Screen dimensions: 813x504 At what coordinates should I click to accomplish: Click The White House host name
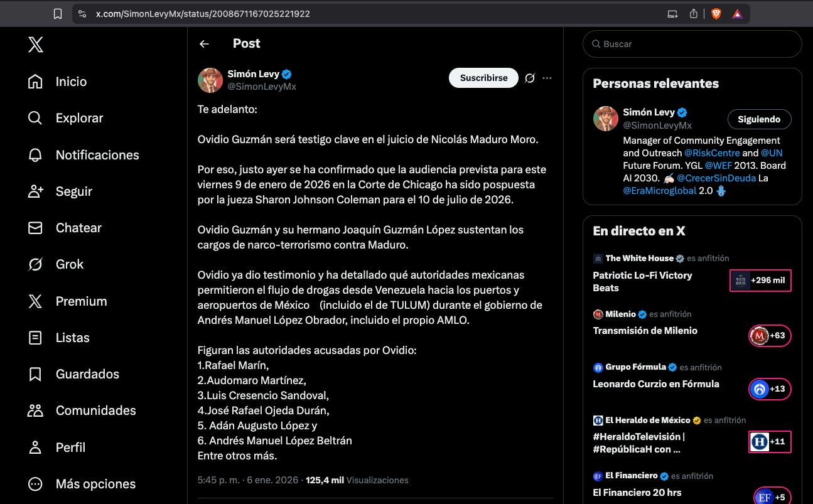click(639, 258)
